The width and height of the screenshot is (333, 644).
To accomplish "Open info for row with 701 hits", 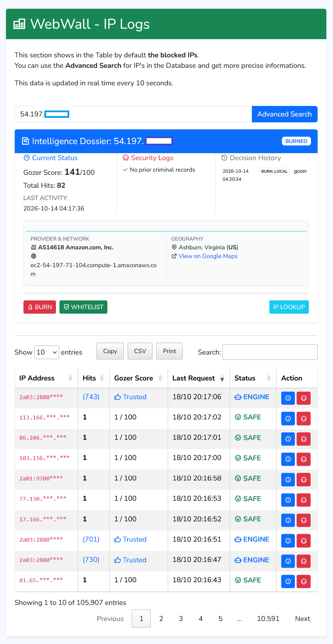I will pyautogui.click(x=288, y=541).
